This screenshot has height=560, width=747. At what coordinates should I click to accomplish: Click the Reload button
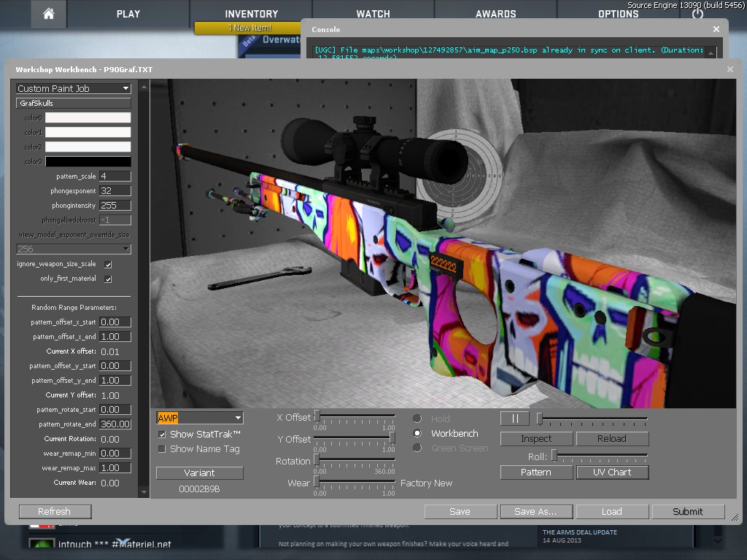612,438
